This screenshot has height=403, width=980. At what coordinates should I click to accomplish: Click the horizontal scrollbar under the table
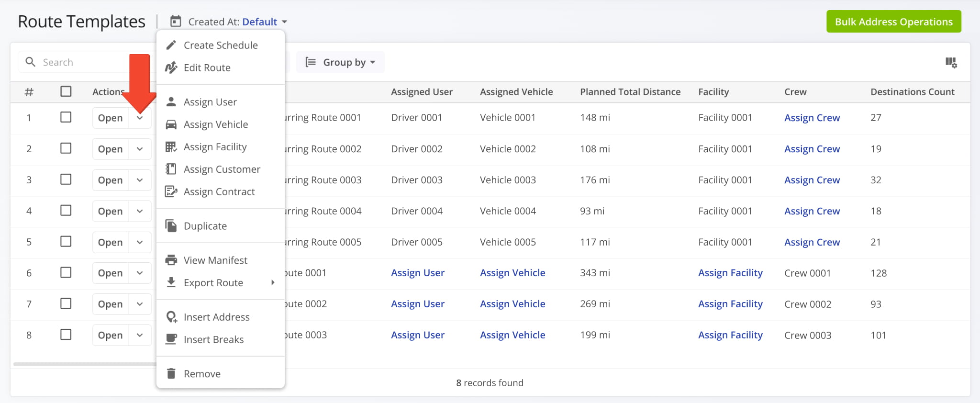click(x=85, y=364)
